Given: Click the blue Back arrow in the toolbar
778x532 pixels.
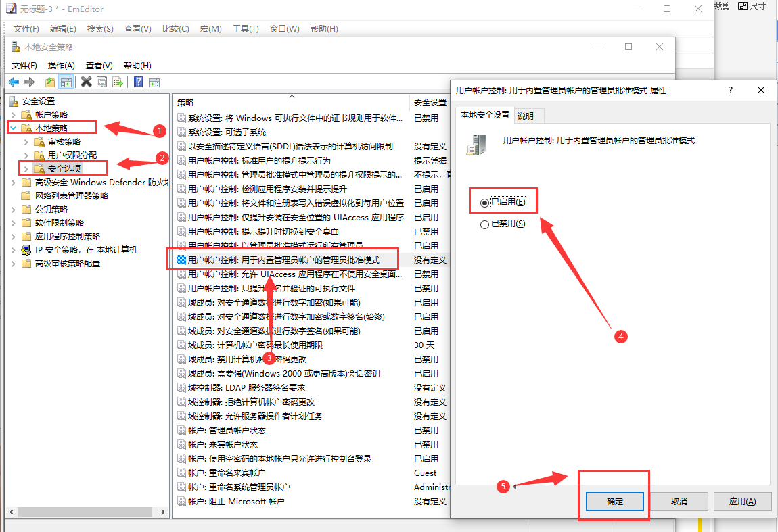Looking at the screenshot, I should pyautogui.click(x=14, y=82).
